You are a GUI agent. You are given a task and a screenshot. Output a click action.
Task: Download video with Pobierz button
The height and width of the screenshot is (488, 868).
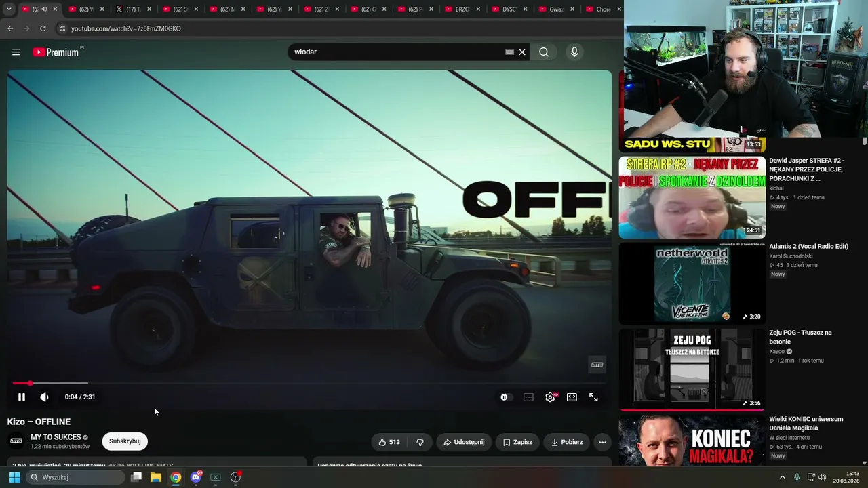567,442
